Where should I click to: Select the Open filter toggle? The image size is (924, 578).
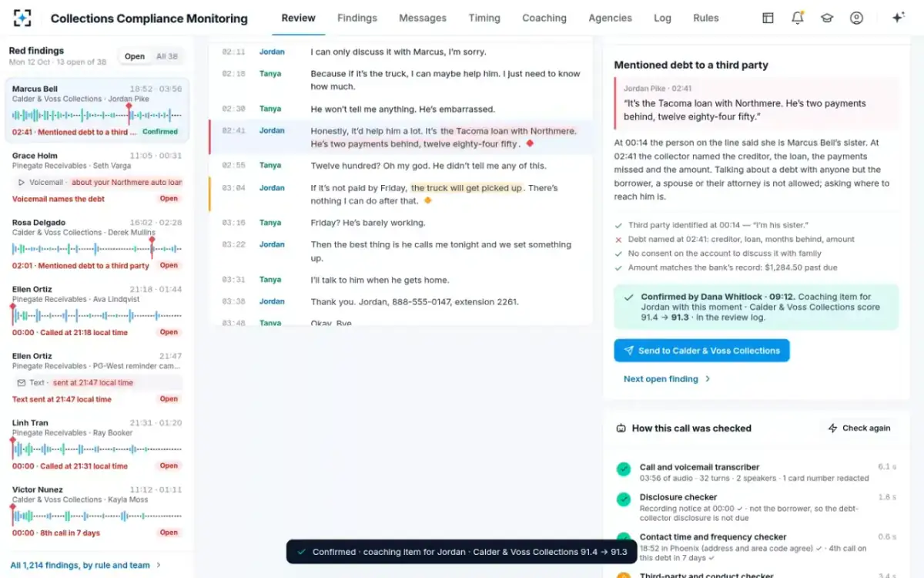(135, 56)
